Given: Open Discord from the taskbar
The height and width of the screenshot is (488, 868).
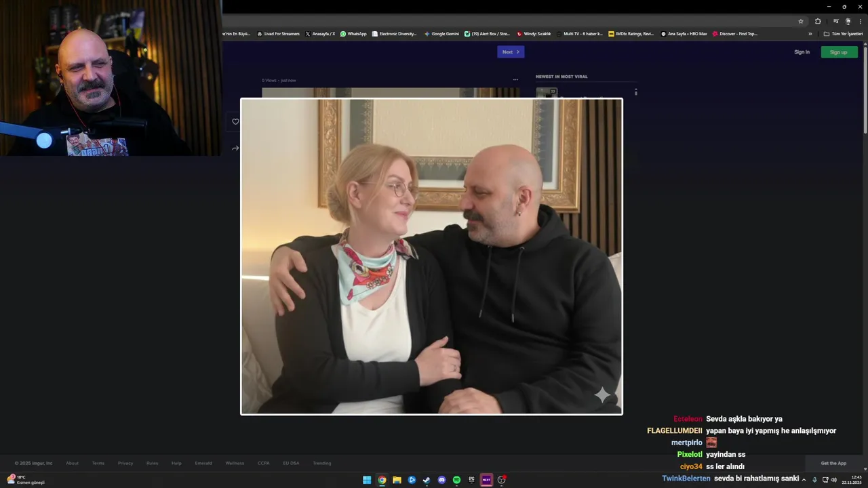Looking at the screenshot, I should (x=441, y=480).
